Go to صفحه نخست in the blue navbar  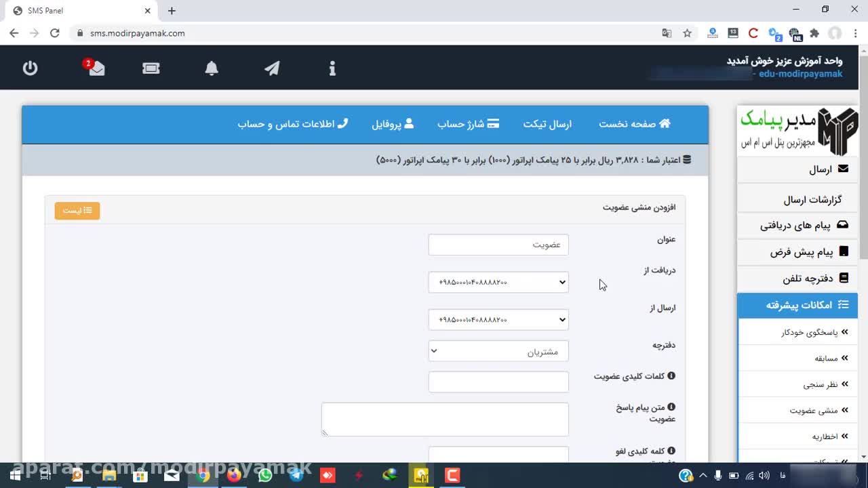[x=635, y=123]
